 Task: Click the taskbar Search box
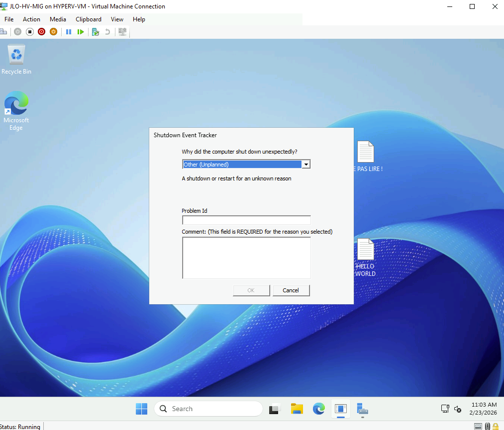[x=208, y=409]
